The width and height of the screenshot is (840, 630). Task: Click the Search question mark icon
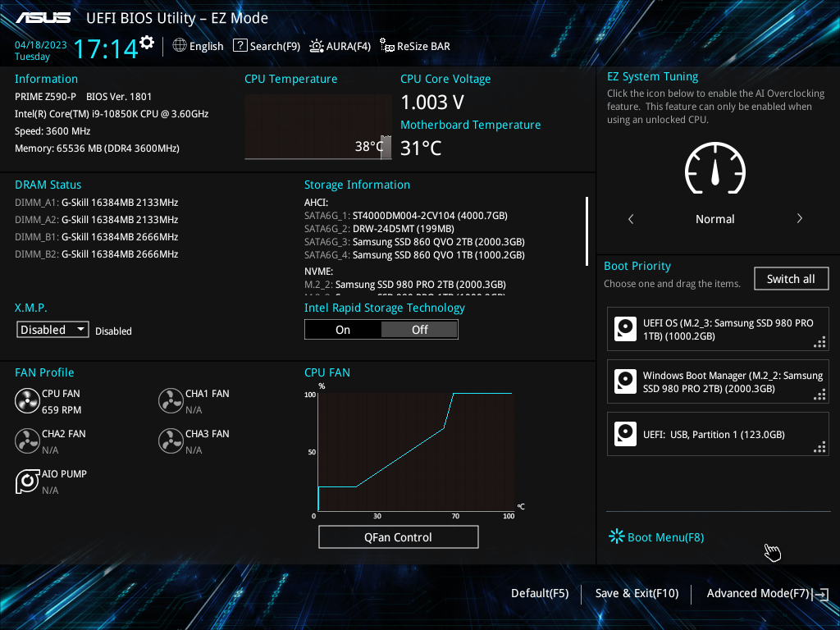pyautogui.click(x=240, y=46)
